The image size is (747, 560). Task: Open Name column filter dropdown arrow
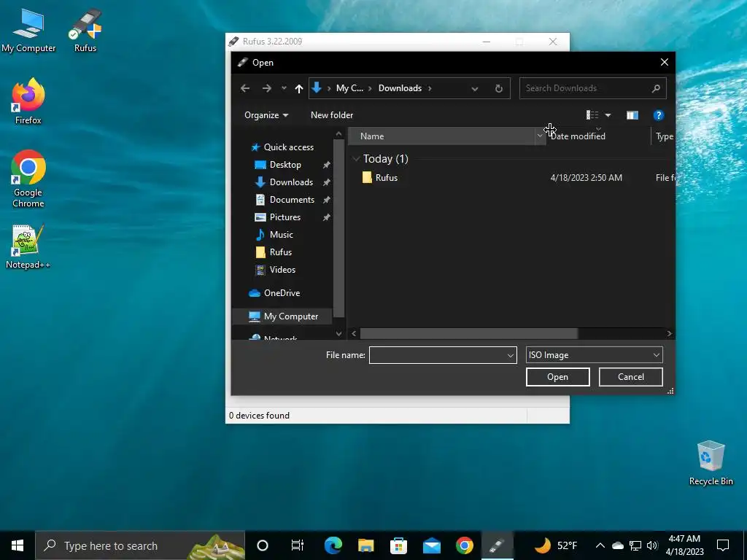point(540,136)
